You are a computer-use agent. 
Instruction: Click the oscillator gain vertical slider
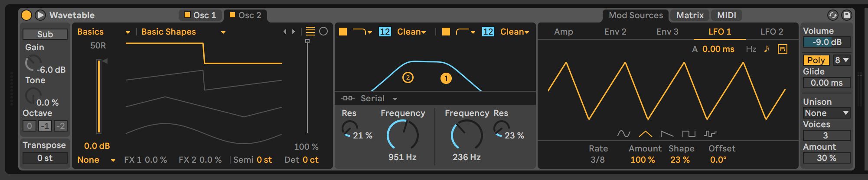[99, 96]
